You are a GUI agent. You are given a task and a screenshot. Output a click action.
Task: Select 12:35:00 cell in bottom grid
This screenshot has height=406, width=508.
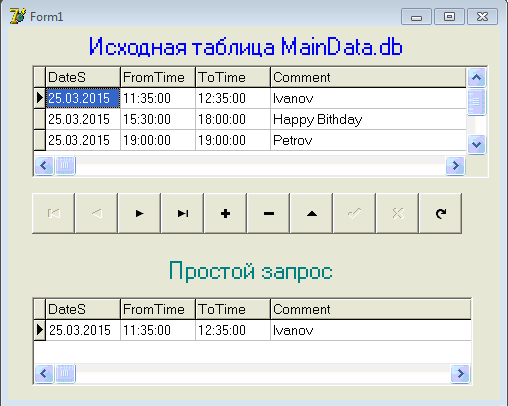pos(233,330)
